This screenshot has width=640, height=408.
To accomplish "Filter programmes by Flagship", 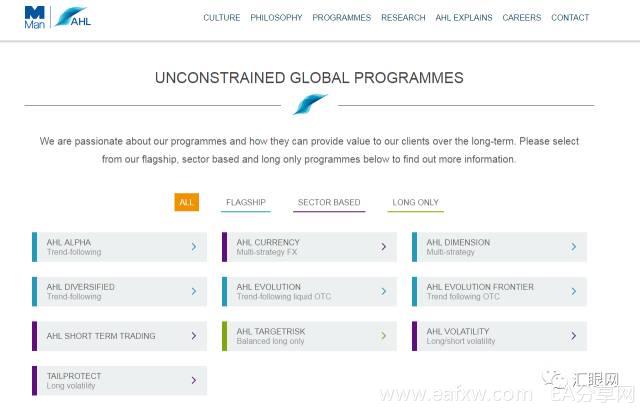I will (x=246, y=202).
